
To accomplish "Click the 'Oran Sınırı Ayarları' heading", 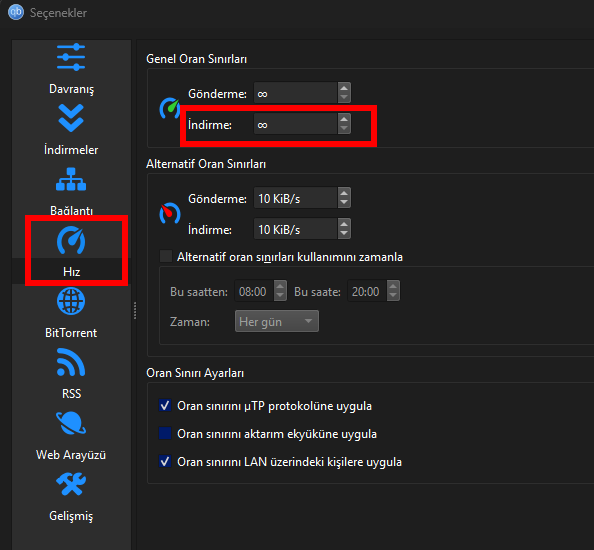I will (195, 373).
